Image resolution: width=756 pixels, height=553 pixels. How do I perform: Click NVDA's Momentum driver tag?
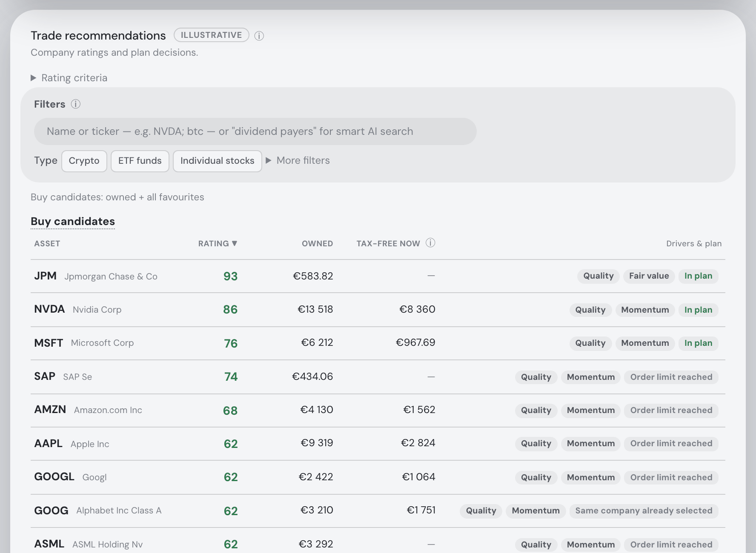(645, 310)
